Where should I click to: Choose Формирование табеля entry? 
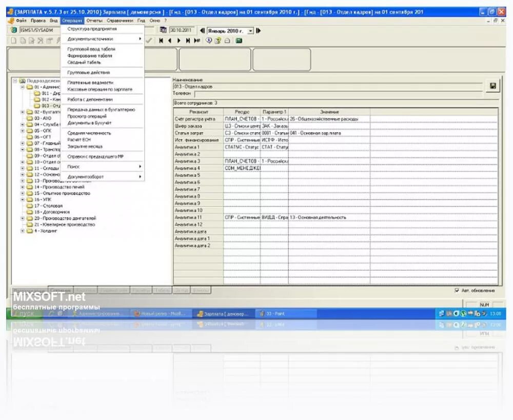pos(102,55)
